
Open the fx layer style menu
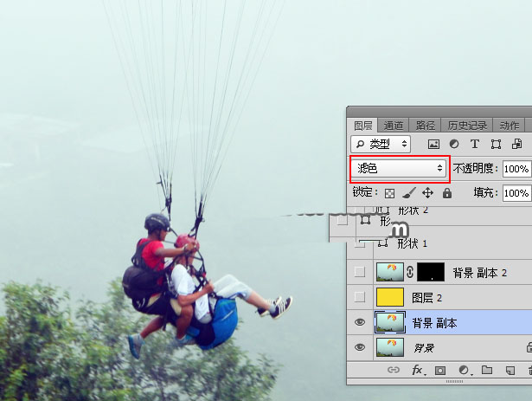coord(417,371)
